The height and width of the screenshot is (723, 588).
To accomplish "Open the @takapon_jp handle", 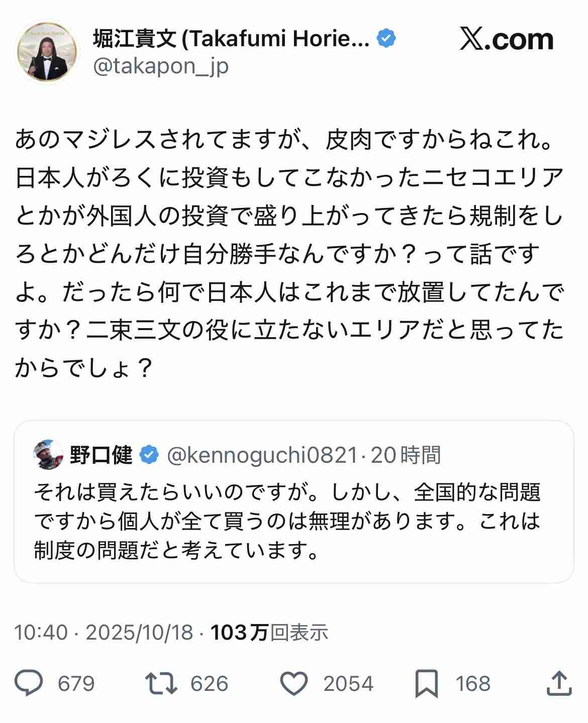I will click(x=161, y=66).
